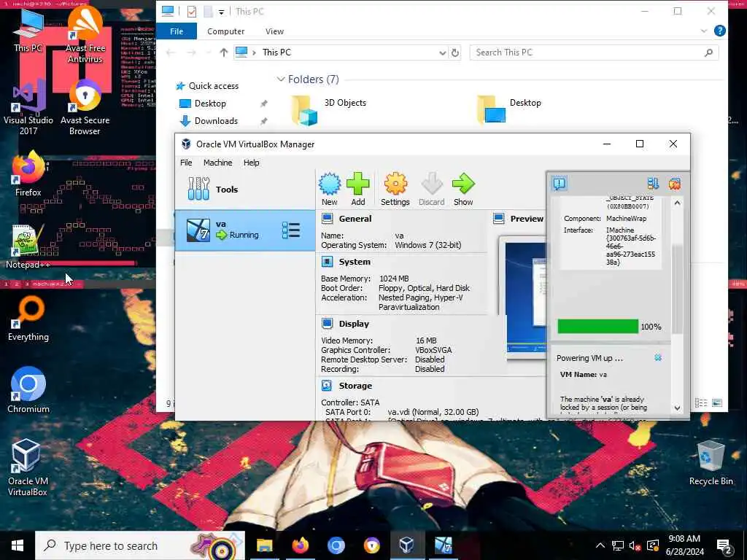Click the Add machine green plus icon

point(357,184)
